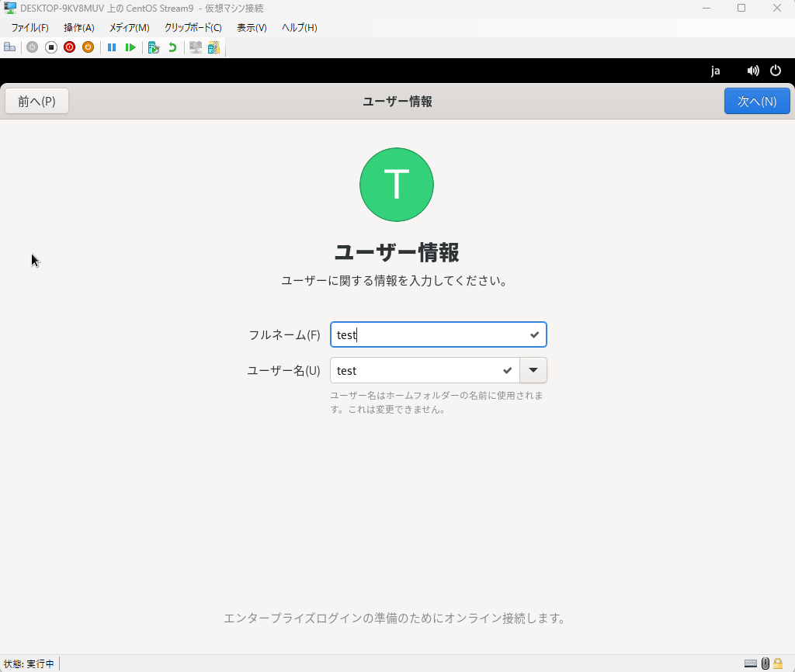Open the 'ja' input language menu
795x672 pixels.
click(715, 71)
